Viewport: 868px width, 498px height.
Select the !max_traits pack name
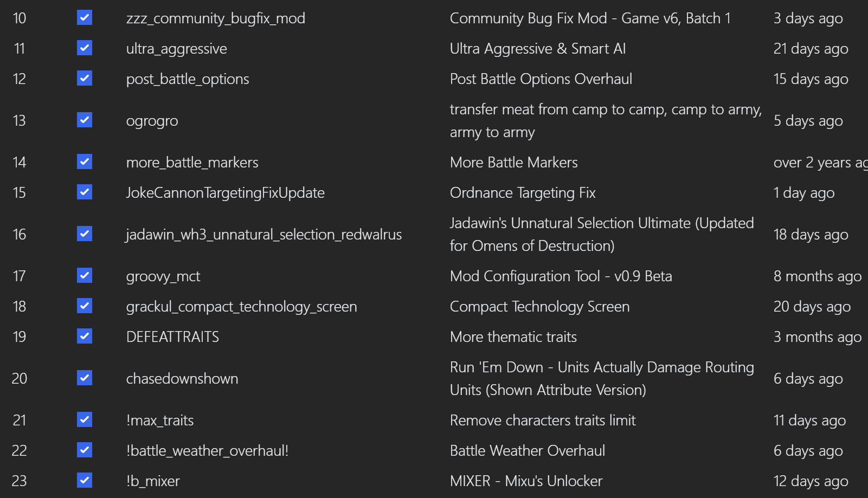pyautogui.click(x=160, y=421)
